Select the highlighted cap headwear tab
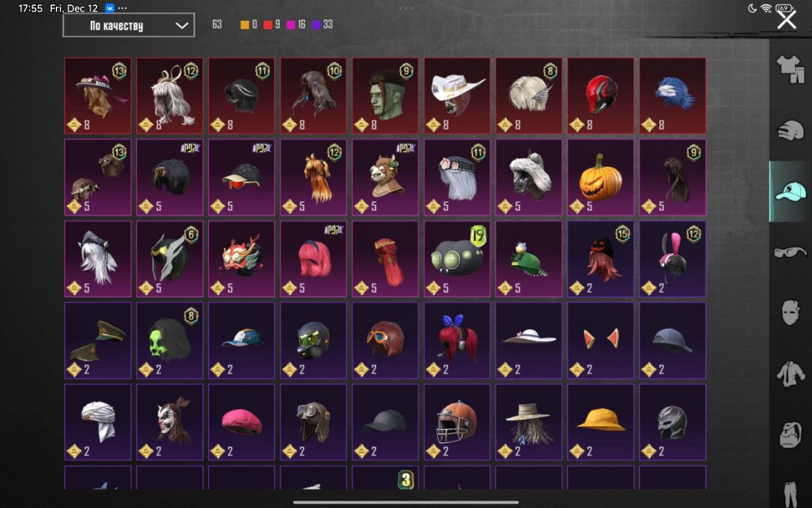This screenshot has height=508, width=812. pyautogui.click(x=790, y=191)
